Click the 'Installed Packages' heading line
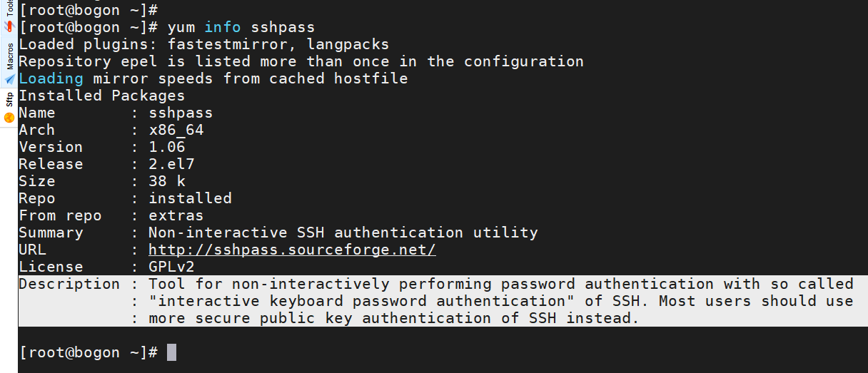This screenshot has height=373, width=868. click(102, 96)
